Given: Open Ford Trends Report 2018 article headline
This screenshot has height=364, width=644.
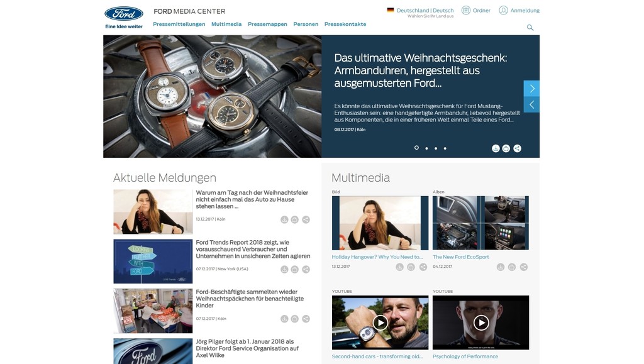Looking at the screenshot, I should tap(253, 249).
